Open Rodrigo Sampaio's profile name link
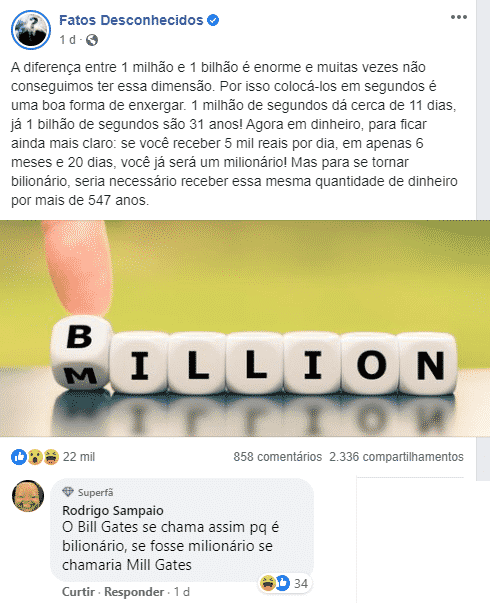Screen dimensions: 490x604 tap(113, 510)
